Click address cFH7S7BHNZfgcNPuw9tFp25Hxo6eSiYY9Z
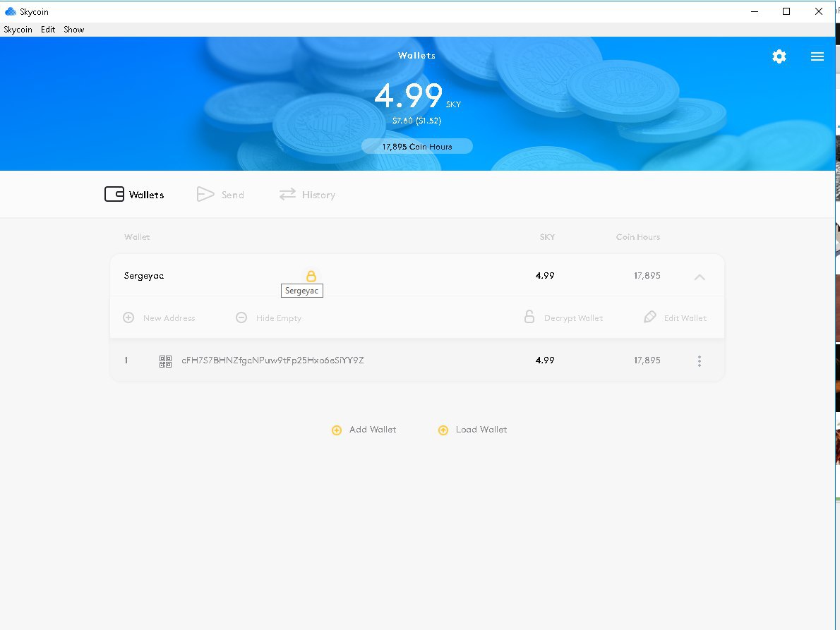The image size is (840, 630). (272, 361)
